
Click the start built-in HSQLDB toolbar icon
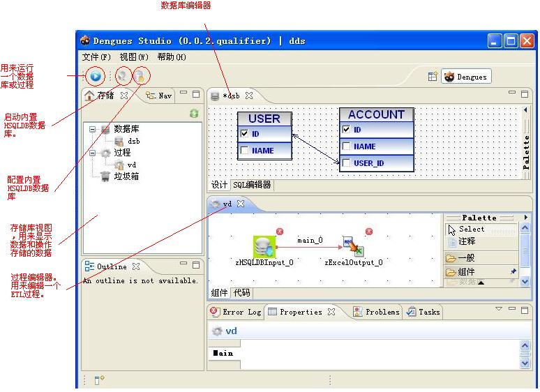coord(123,76)
